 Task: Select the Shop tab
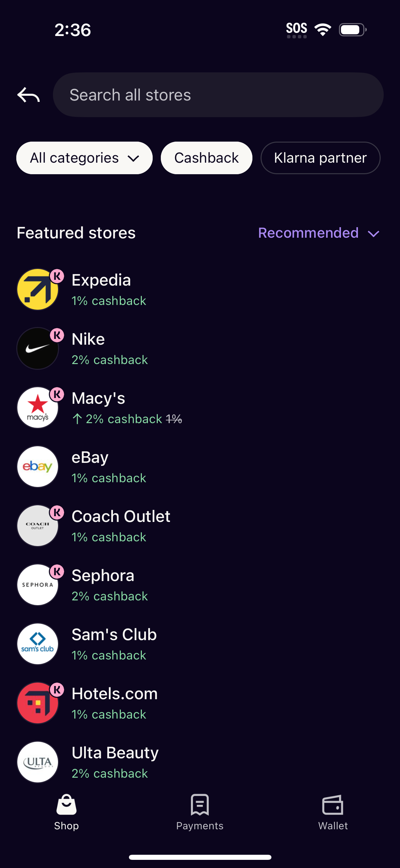click(66, 812)
